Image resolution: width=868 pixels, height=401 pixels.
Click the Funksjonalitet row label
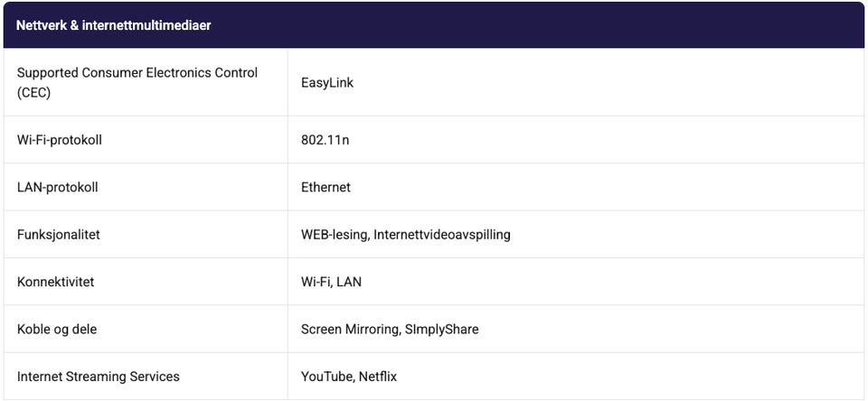[58, 234]
